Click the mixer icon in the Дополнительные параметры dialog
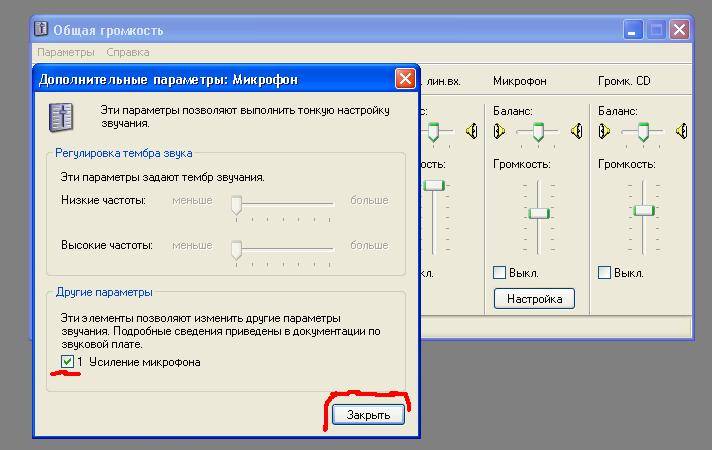 (61, 118)
